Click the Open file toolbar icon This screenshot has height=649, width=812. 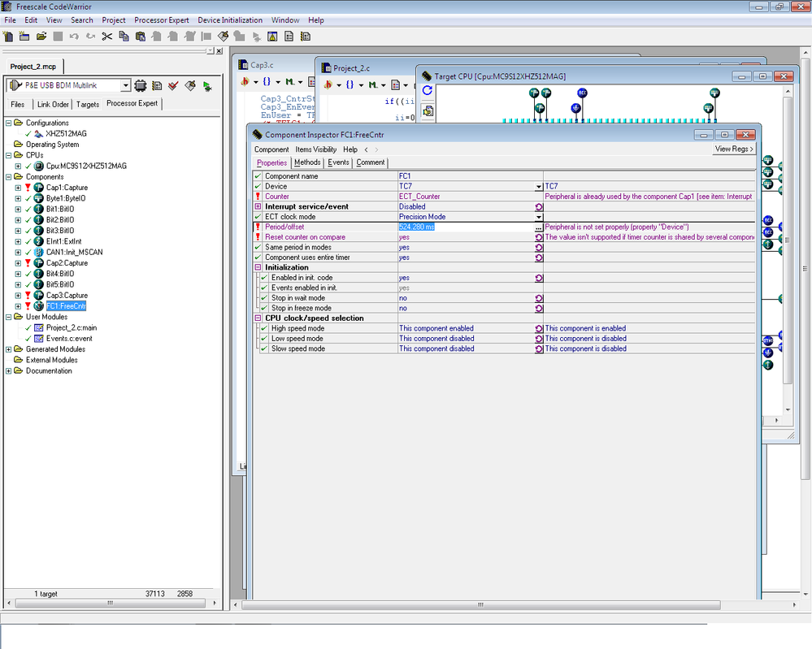(41, 37)
